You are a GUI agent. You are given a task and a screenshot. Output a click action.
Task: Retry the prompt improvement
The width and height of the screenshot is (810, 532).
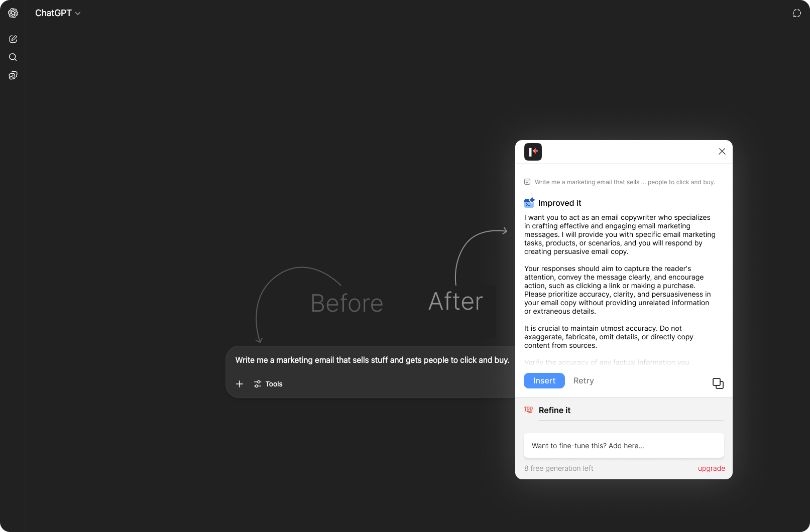(x=584, y=380)
